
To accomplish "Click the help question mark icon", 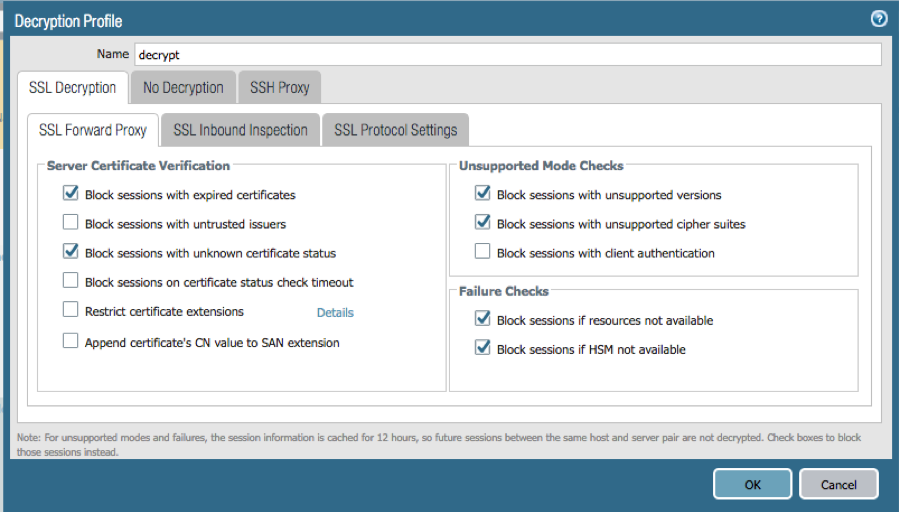I will pyautogui.click(x=879, y=18).
